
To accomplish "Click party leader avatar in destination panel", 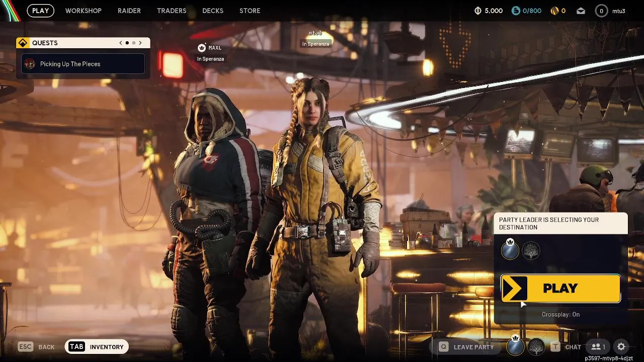I will [x=510, y=250].
